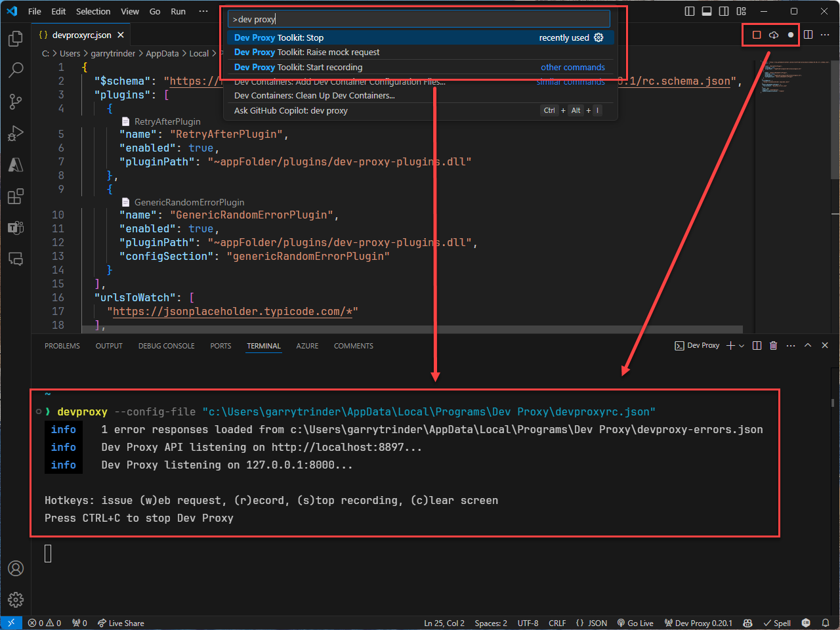
Task: Raise a mock request via the cloud icon
Action: point(774,35)
